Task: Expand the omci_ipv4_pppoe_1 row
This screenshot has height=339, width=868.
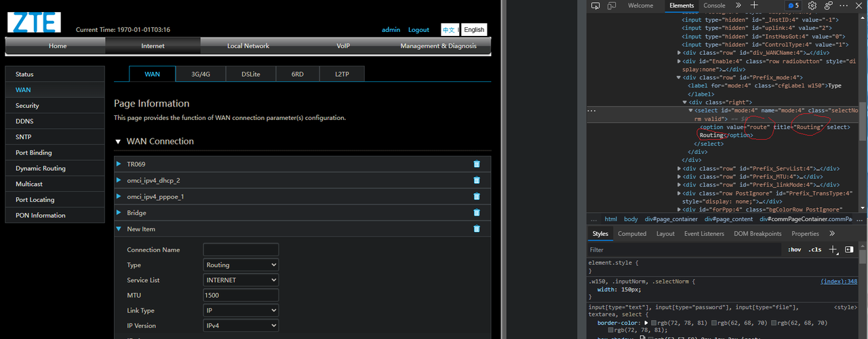Action: [119, 197]
